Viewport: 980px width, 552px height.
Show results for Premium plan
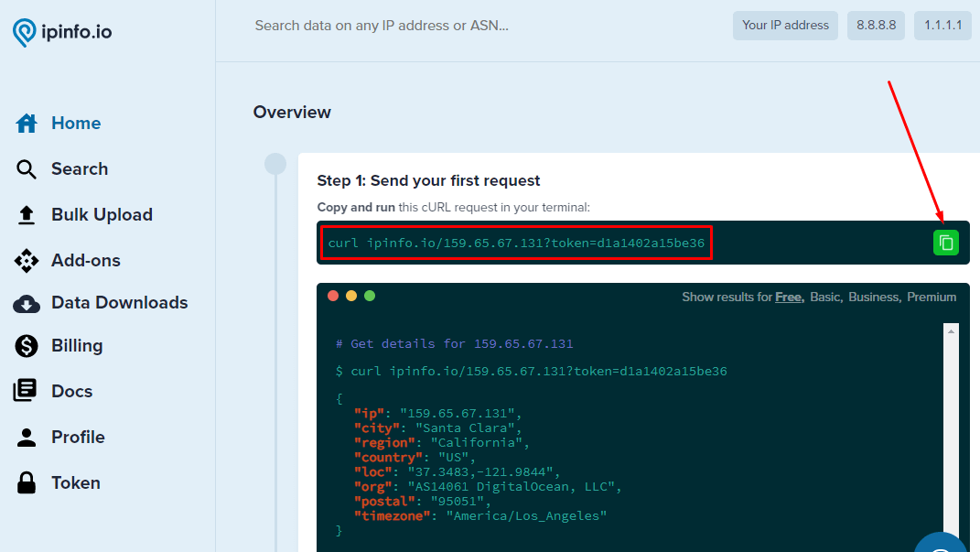(x=932, y=297)
